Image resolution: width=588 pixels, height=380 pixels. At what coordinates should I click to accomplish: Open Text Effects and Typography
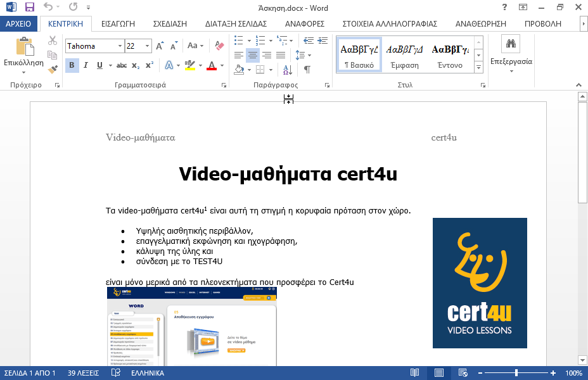[x=169, y=66]
